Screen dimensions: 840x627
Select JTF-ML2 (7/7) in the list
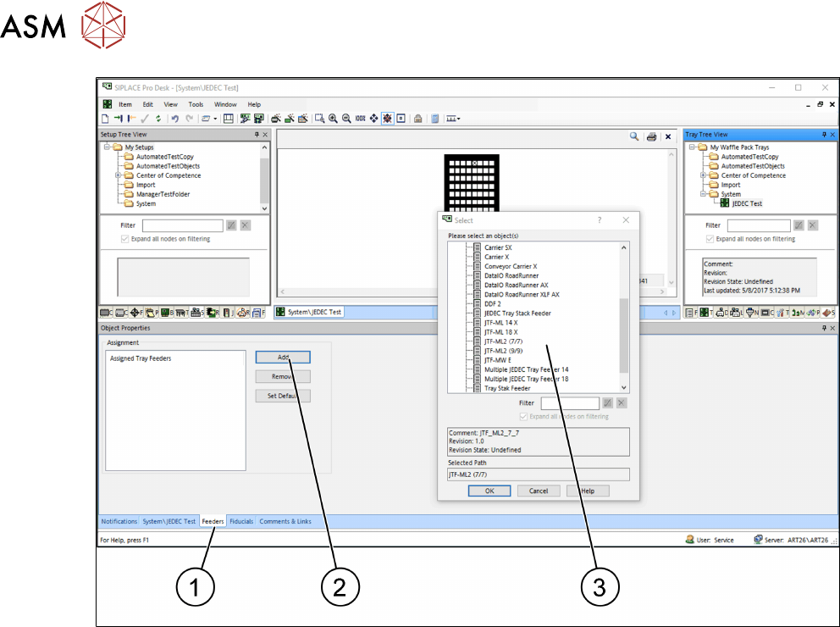pos(503,341)
